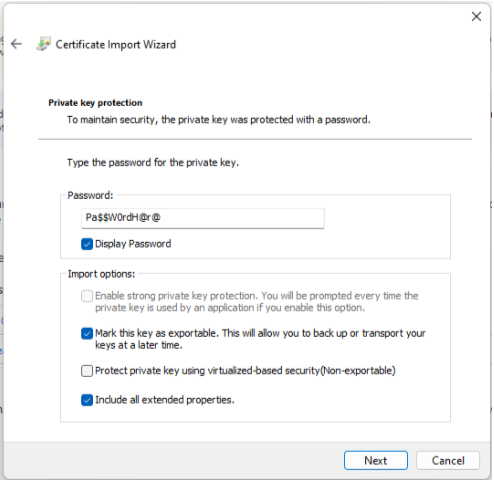Click the Password group label
This screenshot has height=480, width=494.
(90, 195)
